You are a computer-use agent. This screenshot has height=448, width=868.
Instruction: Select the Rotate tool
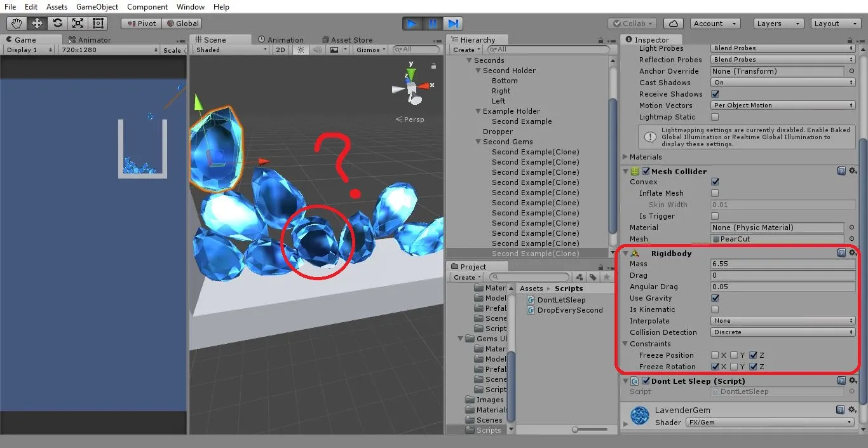58,24
